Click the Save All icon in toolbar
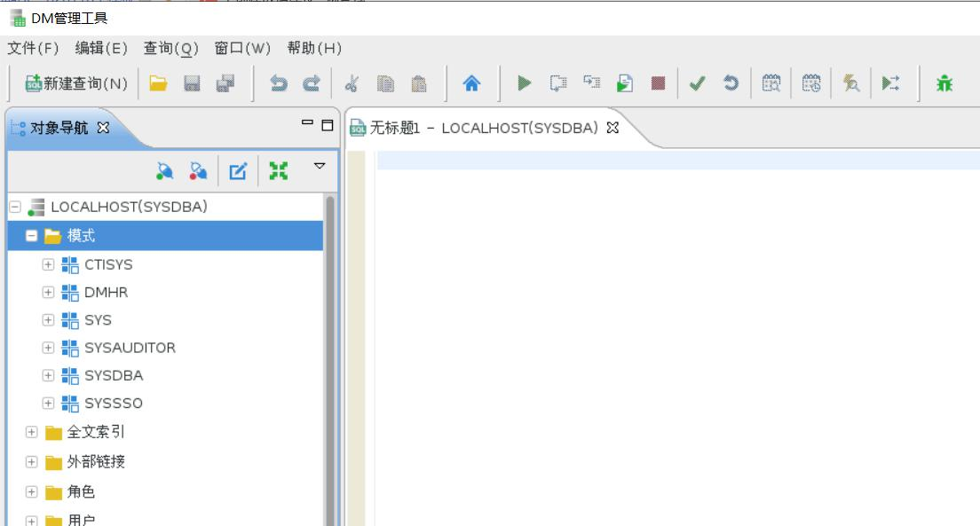 [x=225, y=83]
